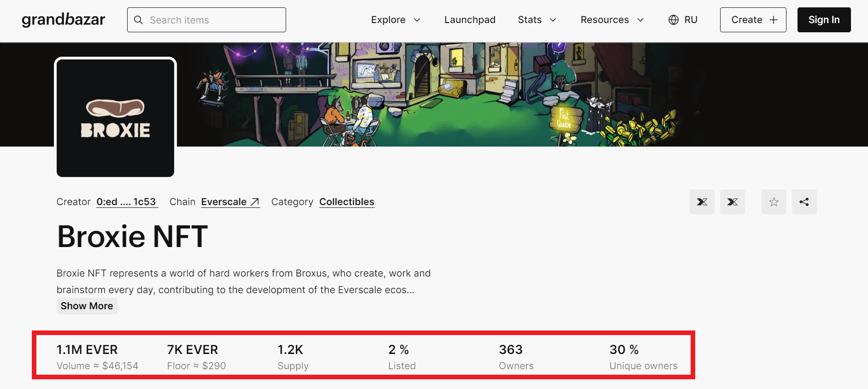Image resolution: width=868 pixels, height=389 pixels.
Task: Expand the Stats chevron arrow
Action: 553,20
